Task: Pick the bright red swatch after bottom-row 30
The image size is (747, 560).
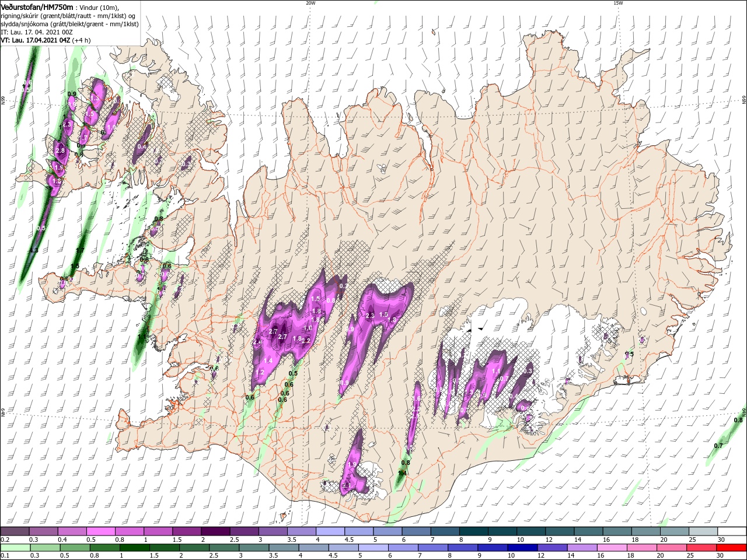Action: (732, 548)
